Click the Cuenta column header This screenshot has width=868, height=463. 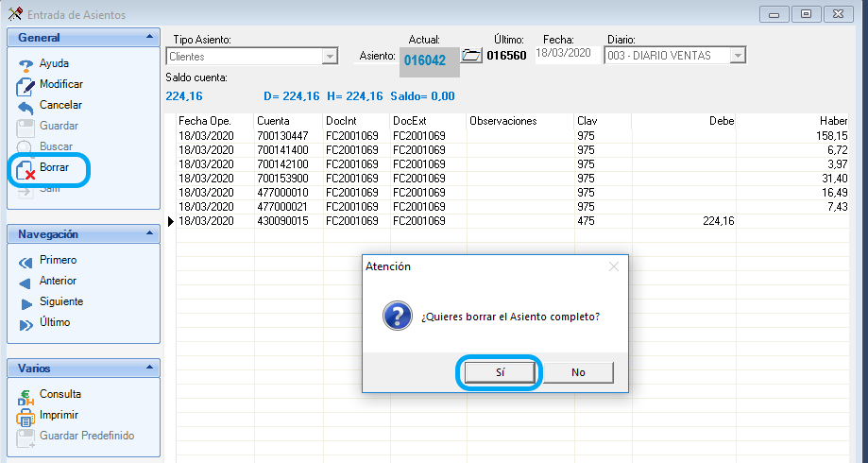click(x=288, y=121)
